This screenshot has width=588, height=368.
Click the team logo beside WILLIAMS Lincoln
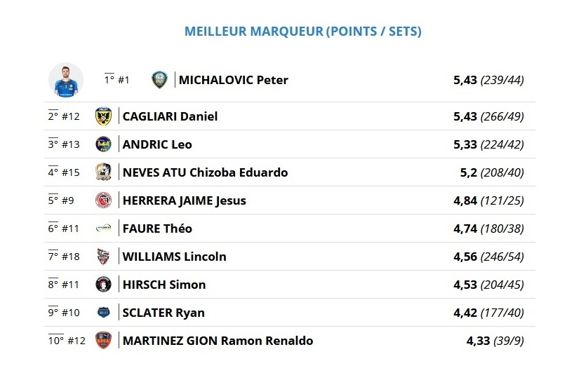104,257
